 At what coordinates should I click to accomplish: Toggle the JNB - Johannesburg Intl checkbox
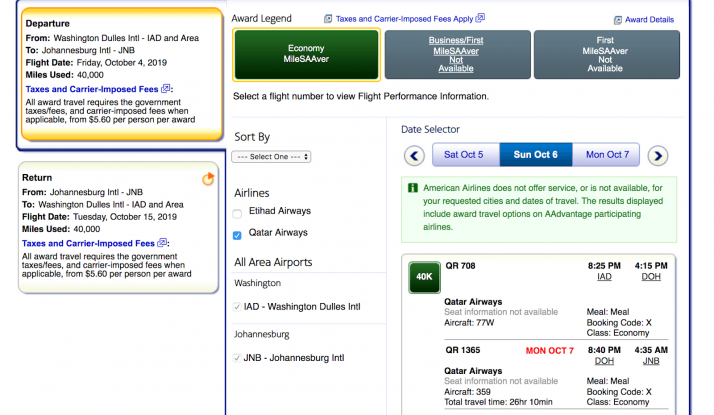(x=237, y=357)
